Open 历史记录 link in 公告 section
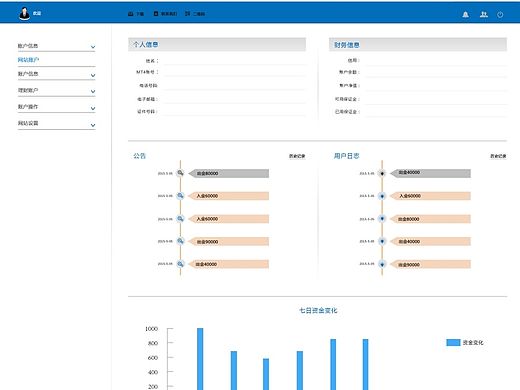Screen dimensions: 520x390 [x=297, y=156]
